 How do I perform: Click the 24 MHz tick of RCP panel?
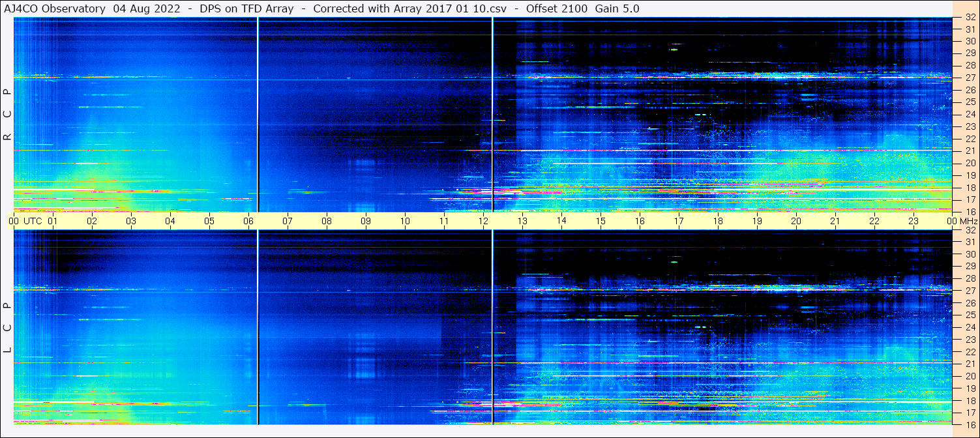point(970,114)
